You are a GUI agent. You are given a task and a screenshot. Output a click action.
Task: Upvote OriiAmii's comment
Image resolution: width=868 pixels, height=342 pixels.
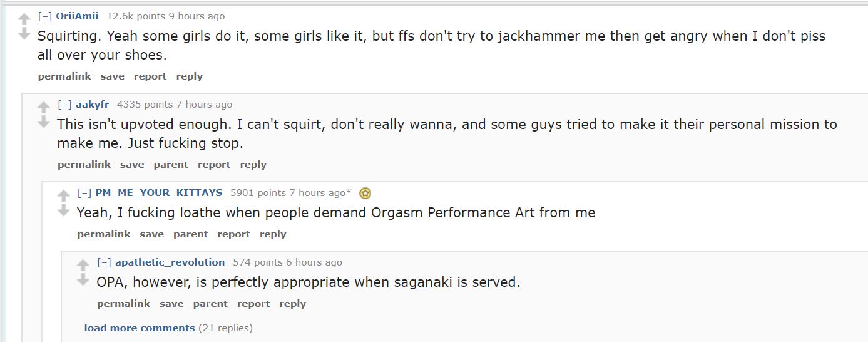pyautogui.click(x=24, y=19)
